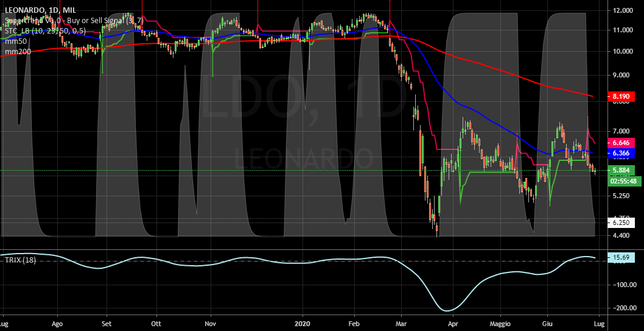Click the blue 6.366 mm50 price label
Image resolution: width=644 pixels, height=331 pixels.
621,154
